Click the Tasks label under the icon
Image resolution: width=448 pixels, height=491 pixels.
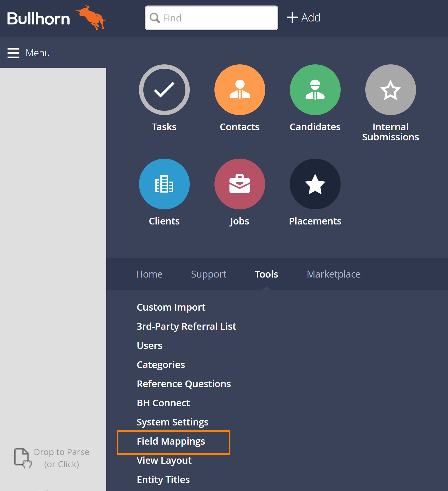pos(164,127)
